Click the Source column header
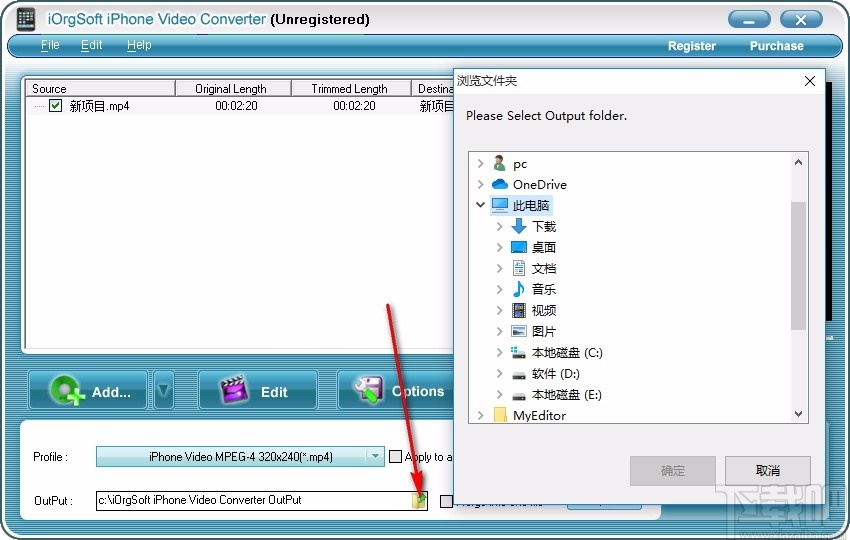Viewport: 850px width, 540px height. pyautogui.click(x=100, y=88)
